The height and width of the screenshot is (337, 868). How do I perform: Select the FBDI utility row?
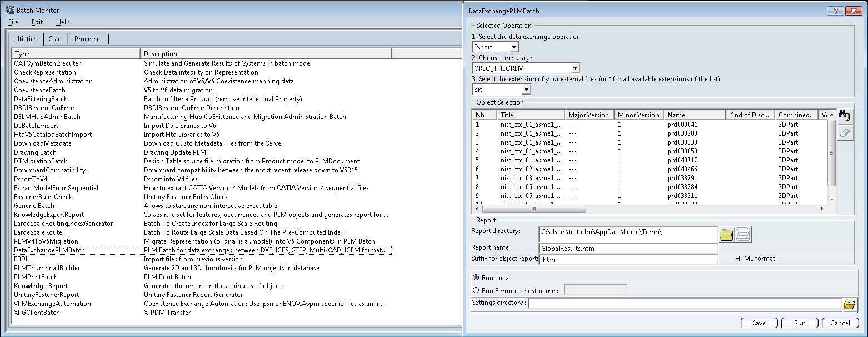point(202,259)
